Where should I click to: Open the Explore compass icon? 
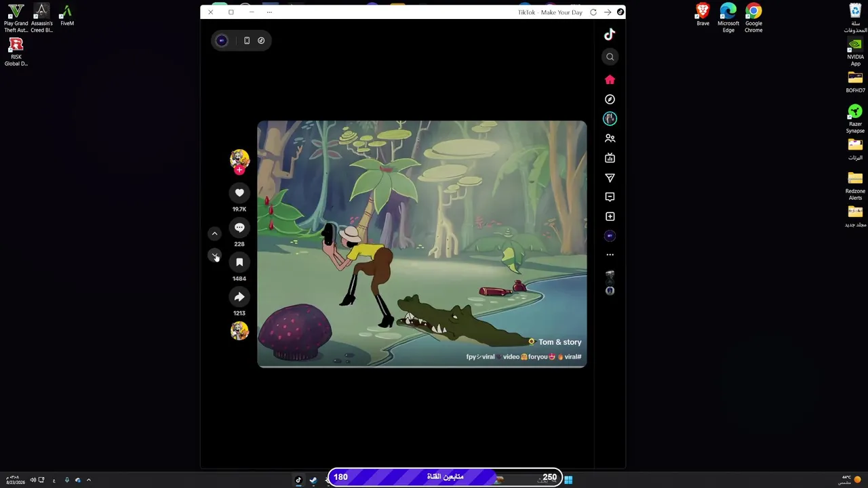point(610,99)
